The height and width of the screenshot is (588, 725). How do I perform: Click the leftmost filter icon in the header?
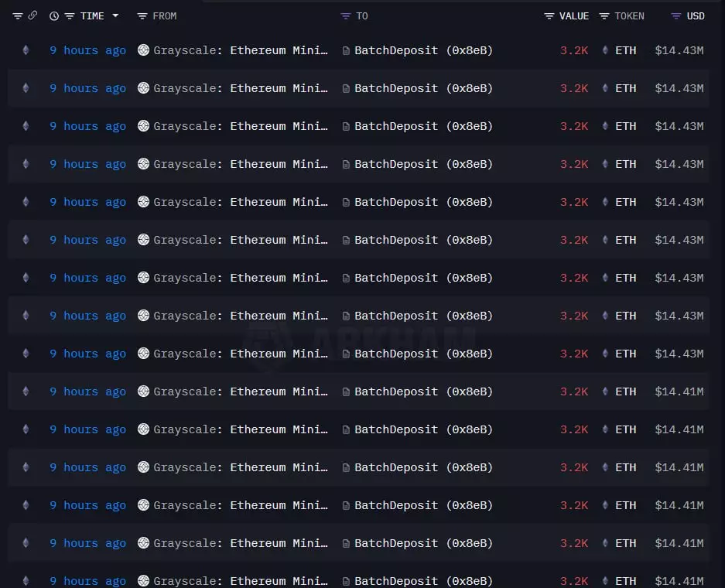[17, 15]
